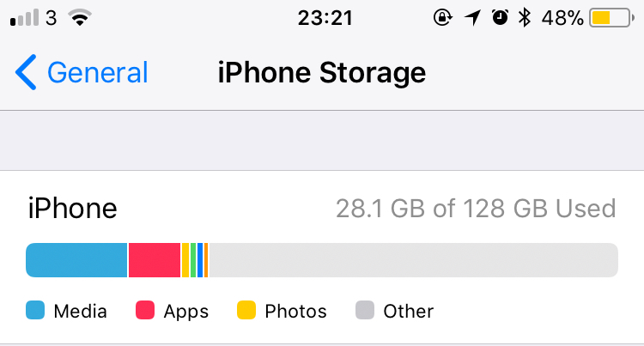This screenshot has height=346, width=644.
Task: Select the red Apps storage bar segment
Action: (x=155, y=260)
